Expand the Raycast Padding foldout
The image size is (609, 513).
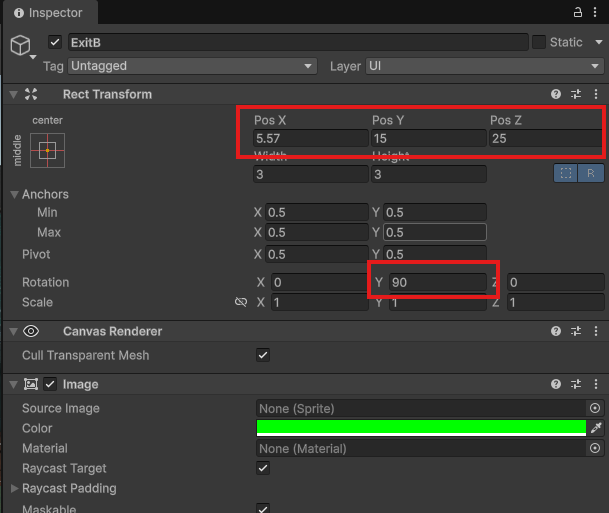point(14,488)
